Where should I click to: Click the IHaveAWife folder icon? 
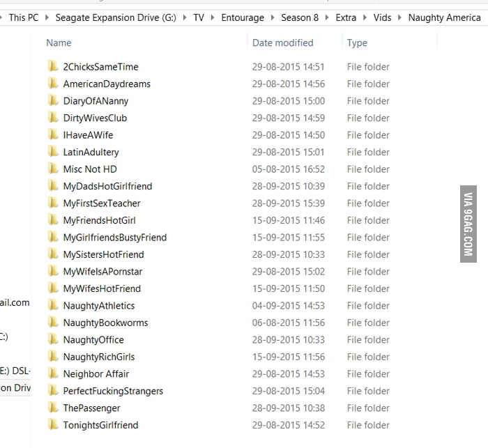pos(53,134)
